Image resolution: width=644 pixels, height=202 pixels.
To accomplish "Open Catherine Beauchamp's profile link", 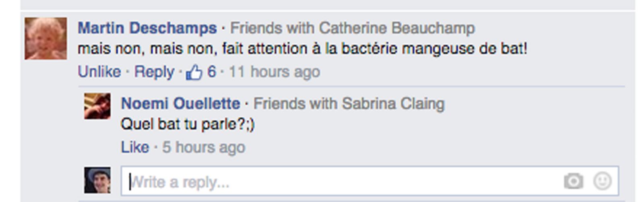I will coord(396,28).
